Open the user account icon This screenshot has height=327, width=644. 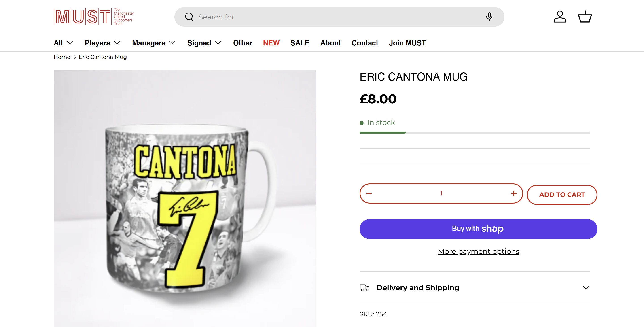click(560, 17)
